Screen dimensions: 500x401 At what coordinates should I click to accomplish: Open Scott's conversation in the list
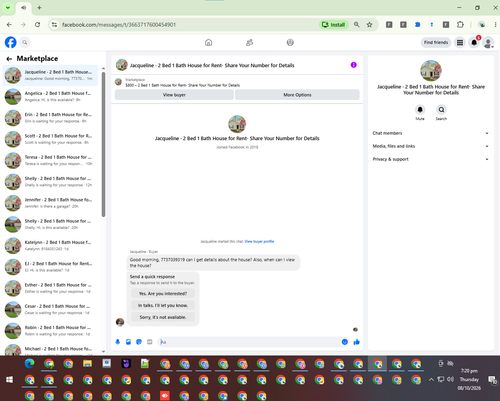pyautogui.click(x=50, y=139)
